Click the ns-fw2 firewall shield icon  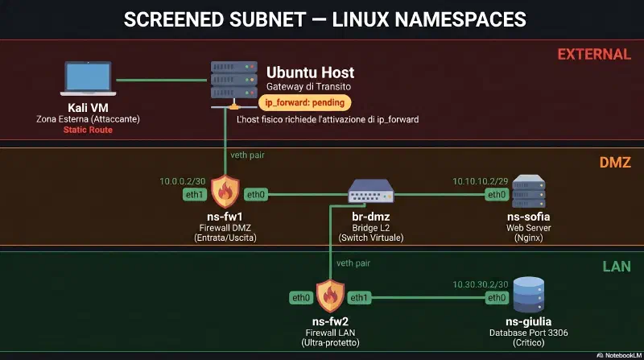pyautogui.click(x=330, y=296)
